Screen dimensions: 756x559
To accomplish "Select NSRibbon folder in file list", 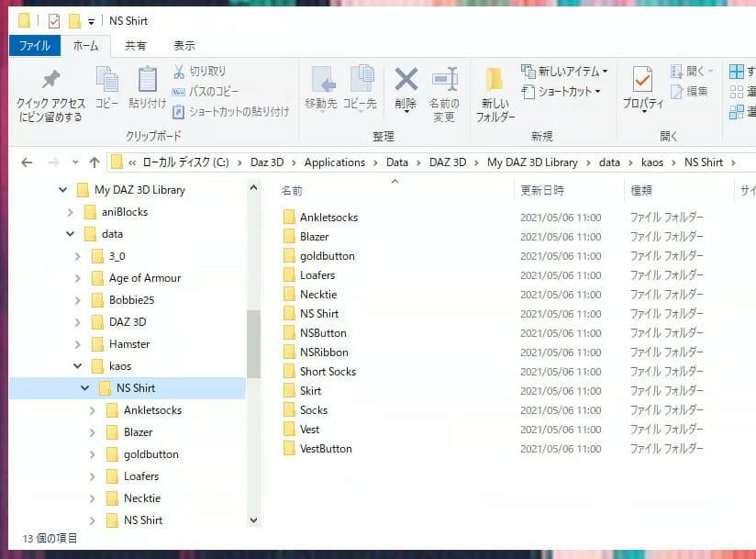I will tap(324, 352).
